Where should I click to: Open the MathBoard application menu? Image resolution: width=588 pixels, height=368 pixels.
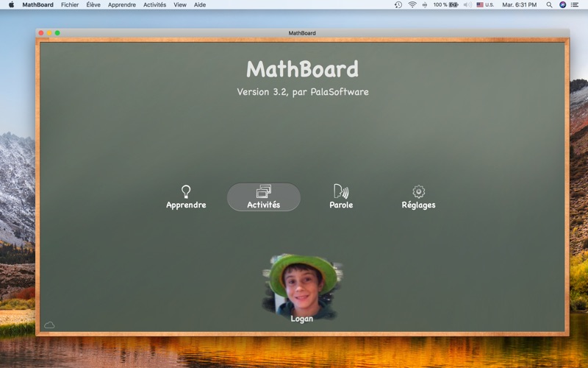click(x=38, y=5)
